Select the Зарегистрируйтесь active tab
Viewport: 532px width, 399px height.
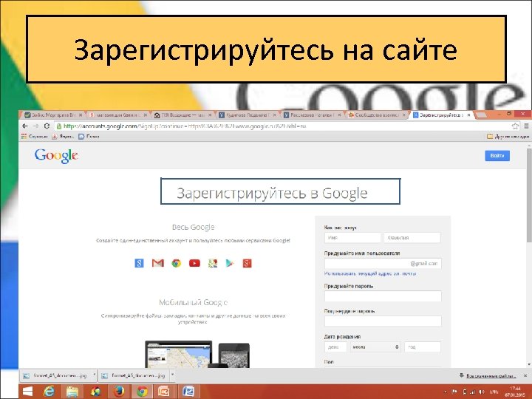tap(441, 115)
